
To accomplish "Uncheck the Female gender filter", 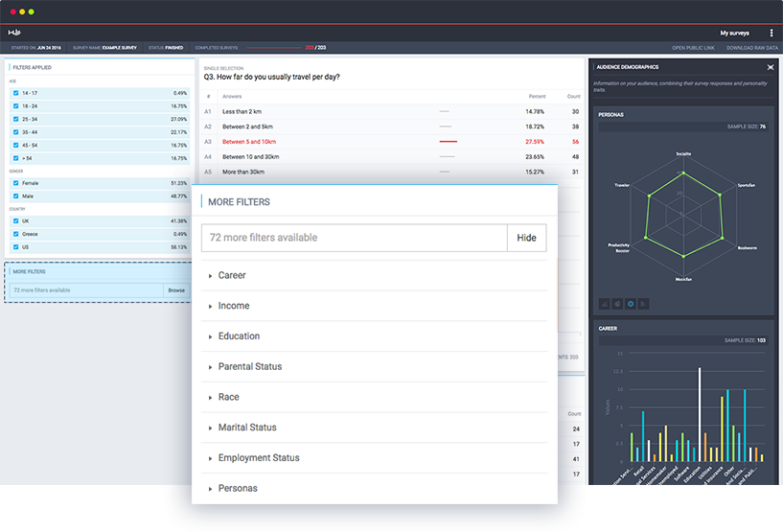I will [x=16, y=183].
